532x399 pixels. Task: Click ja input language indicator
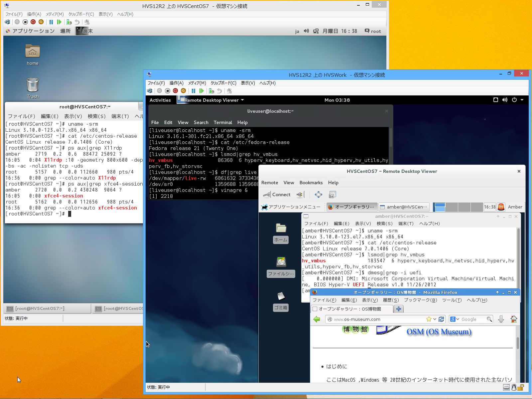point(297,31)
